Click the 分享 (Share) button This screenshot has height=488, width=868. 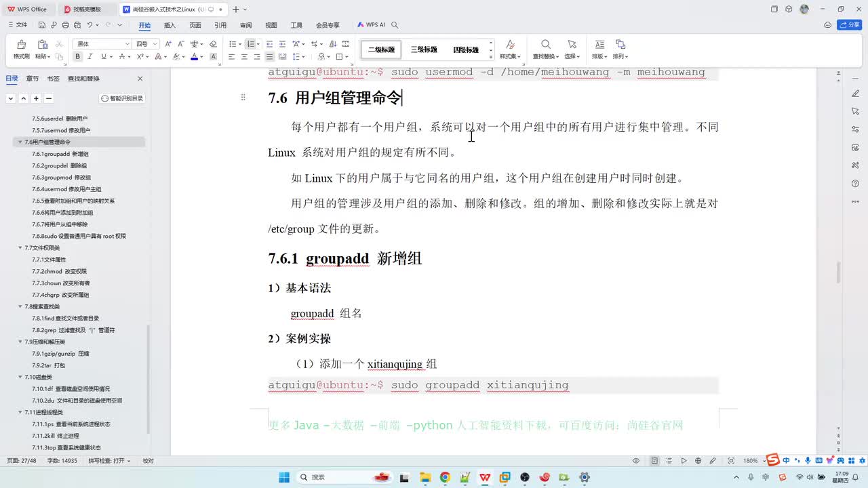pyautogui.click(x=850, y=25)
